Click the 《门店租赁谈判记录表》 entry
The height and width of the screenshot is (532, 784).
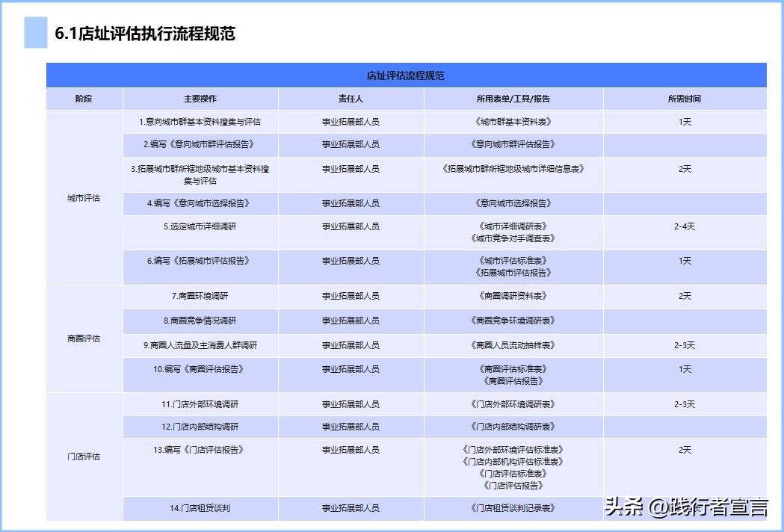[513, 507]
